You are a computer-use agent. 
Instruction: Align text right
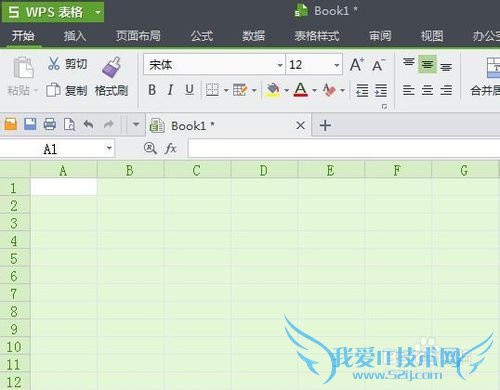point(446,90)
